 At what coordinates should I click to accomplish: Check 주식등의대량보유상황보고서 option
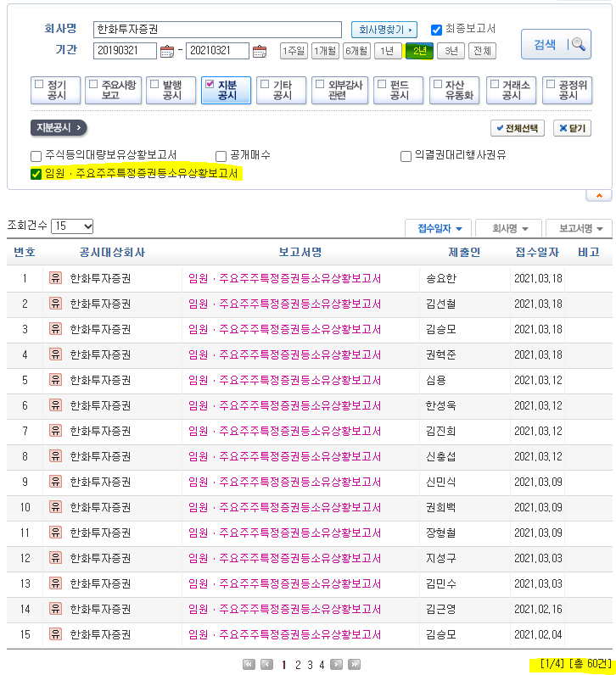coord(36,156)
